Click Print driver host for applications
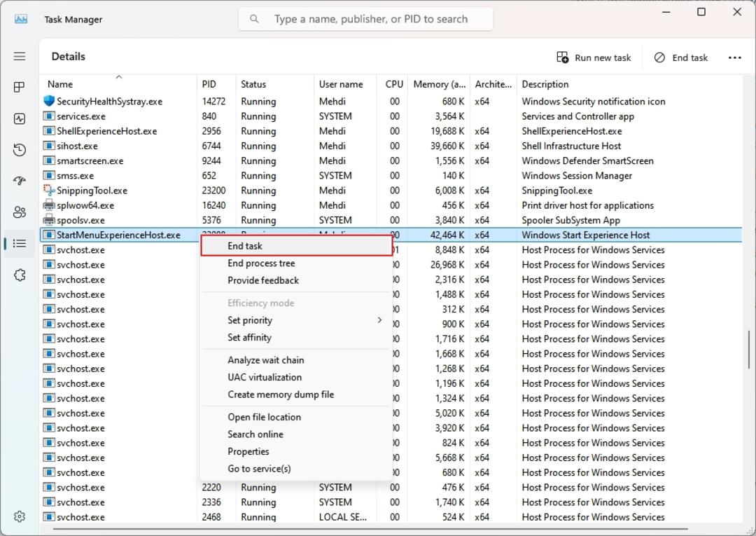756x536 pixels. (x=588, y=205)
